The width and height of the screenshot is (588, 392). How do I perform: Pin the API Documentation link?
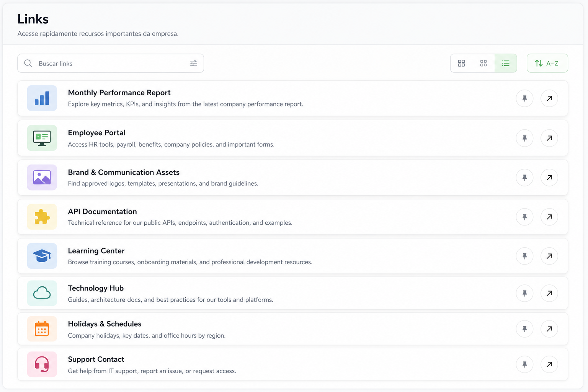click(x=524, y=217)
